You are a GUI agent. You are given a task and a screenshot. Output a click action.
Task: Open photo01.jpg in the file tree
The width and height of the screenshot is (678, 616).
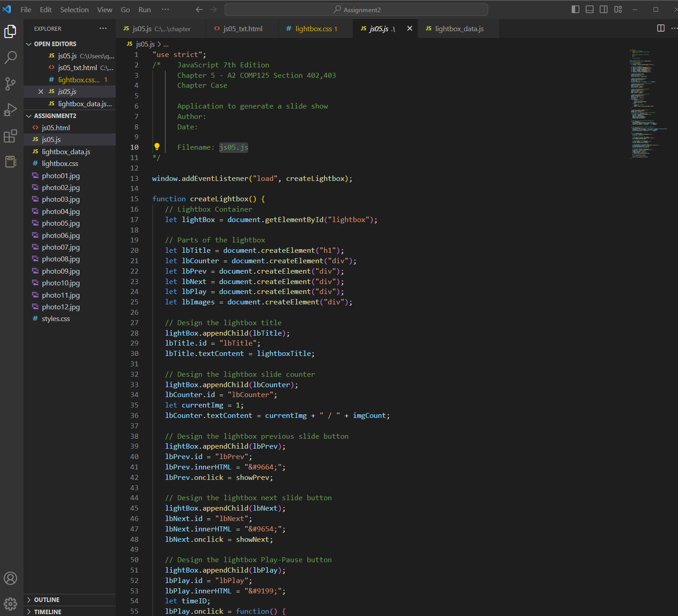coord(70,175)
